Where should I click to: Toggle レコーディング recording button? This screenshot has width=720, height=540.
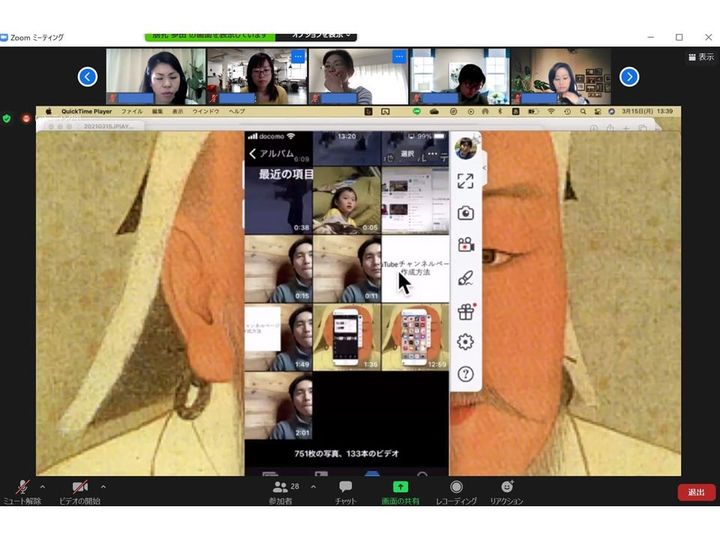click(456, 491)
